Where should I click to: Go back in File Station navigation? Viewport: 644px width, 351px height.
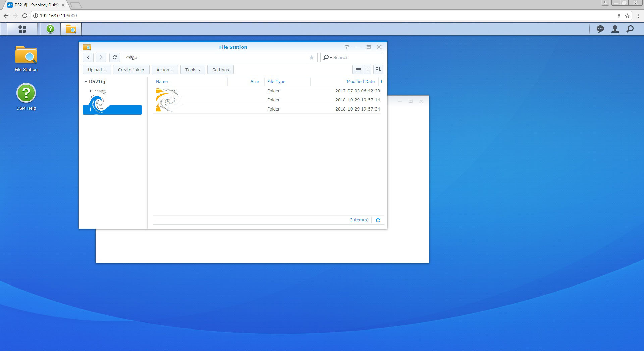[x=88, y=57]
